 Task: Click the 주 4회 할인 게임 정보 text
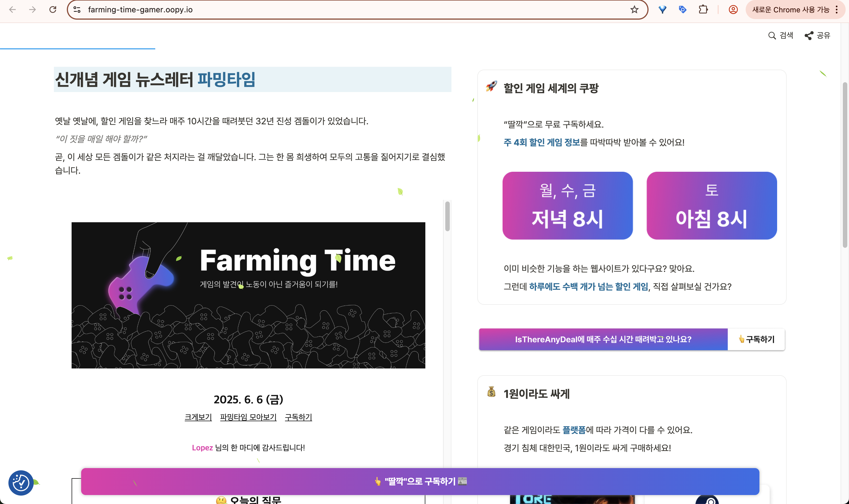[x=542, y=142]
